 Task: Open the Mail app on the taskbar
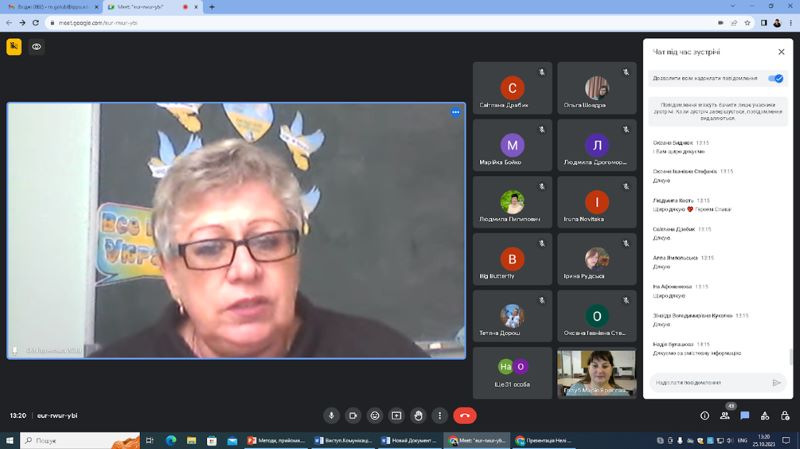[232, 440]
